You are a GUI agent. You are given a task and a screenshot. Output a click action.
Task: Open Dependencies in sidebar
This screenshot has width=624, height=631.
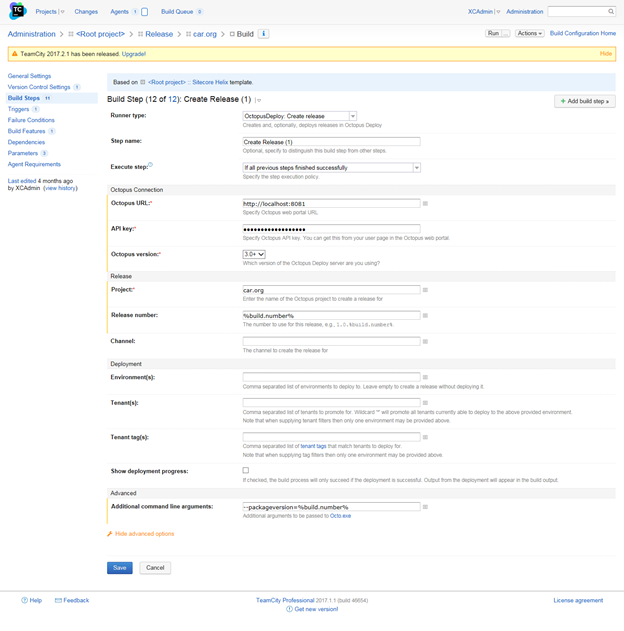click(x=26, y=142)
